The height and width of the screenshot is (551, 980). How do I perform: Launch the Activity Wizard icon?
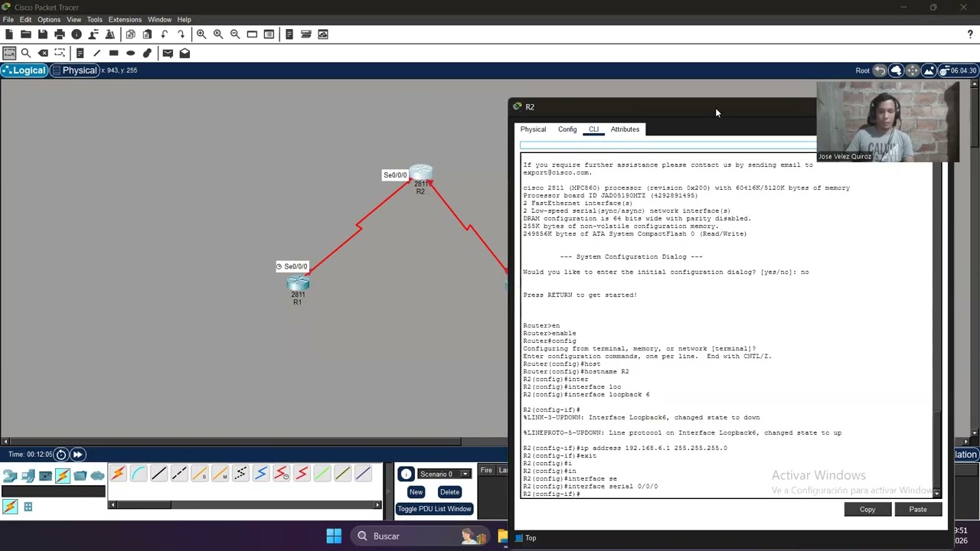coord(110,34)
